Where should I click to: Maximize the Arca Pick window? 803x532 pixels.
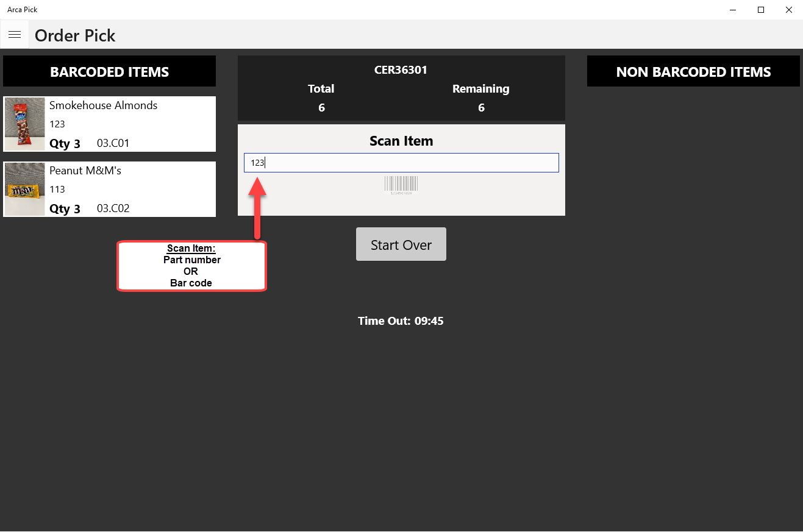761,10
